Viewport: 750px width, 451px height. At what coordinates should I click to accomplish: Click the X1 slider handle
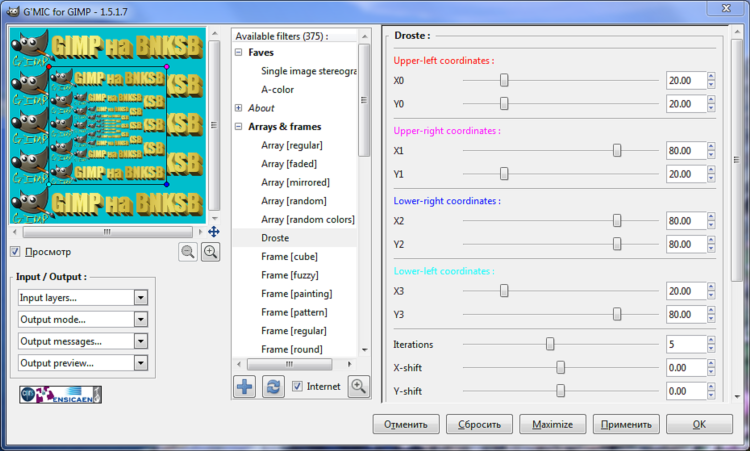pos(617,151)
